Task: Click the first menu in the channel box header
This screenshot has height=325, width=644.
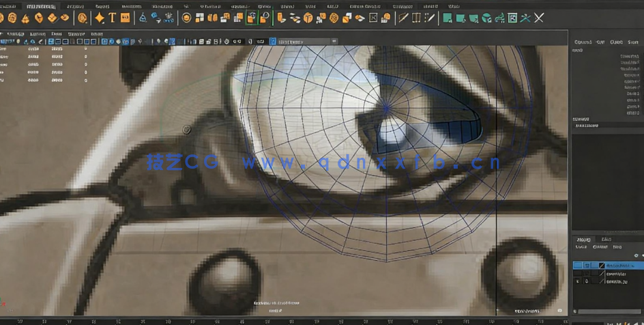Action: tap(583, 42)
